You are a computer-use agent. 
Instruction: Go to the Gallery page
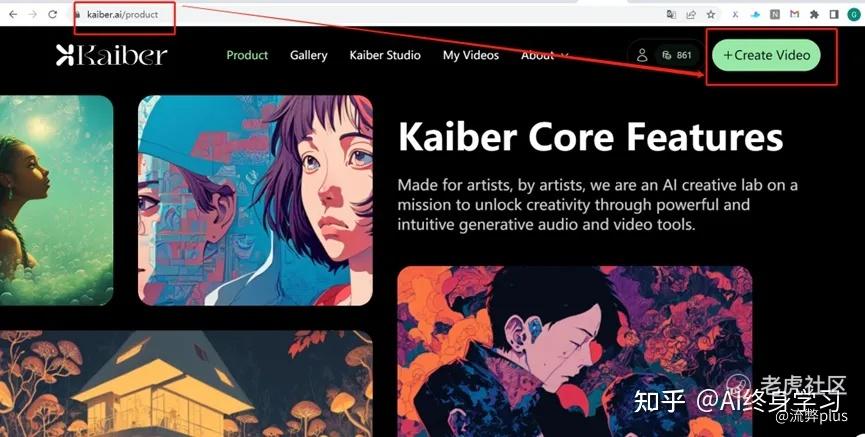coord(308,55)
